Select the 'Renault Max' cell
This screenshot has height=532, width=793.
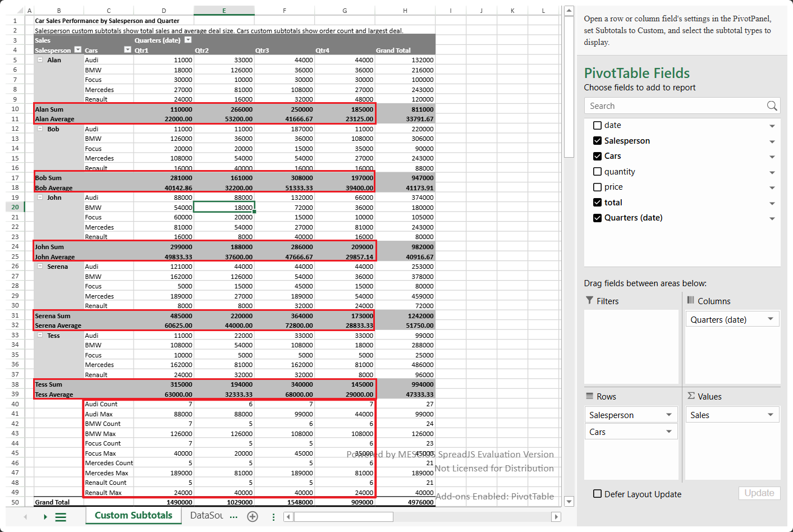pos(109,493)
